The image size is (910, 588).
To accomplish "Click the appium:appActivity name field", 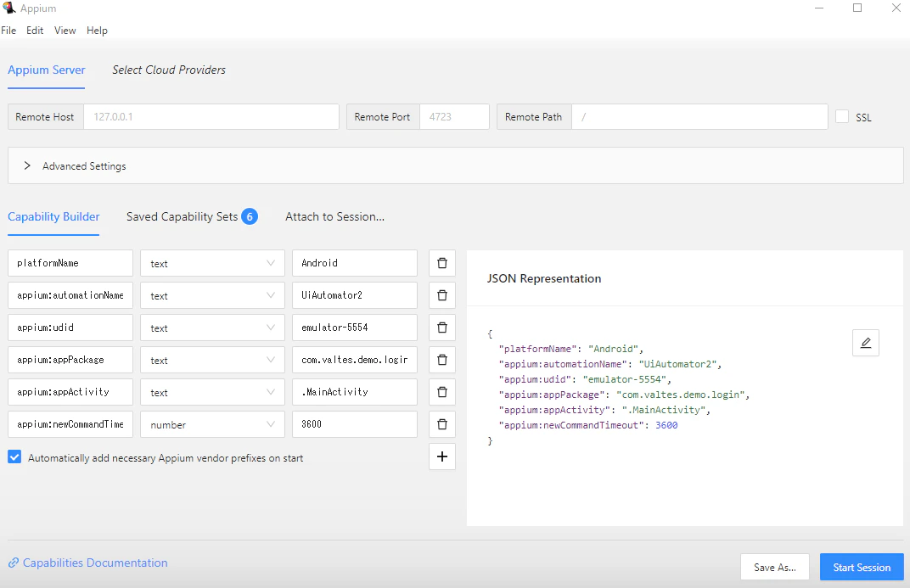I will tap(70, 392).
